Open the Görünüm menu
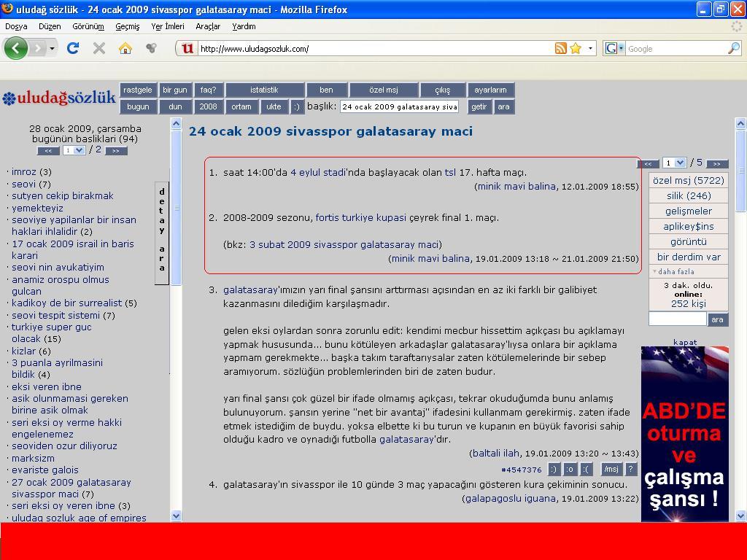 tap(88, 27)
